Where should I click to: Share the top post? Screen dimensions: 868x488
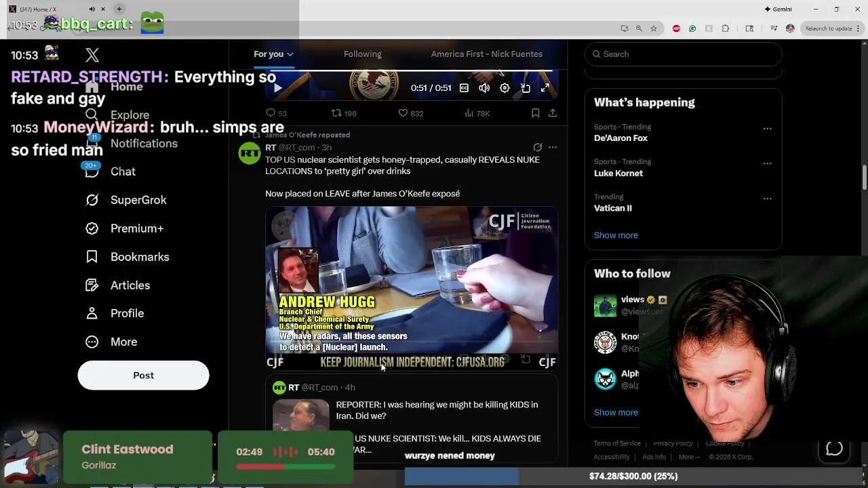[x=553, y=113]
